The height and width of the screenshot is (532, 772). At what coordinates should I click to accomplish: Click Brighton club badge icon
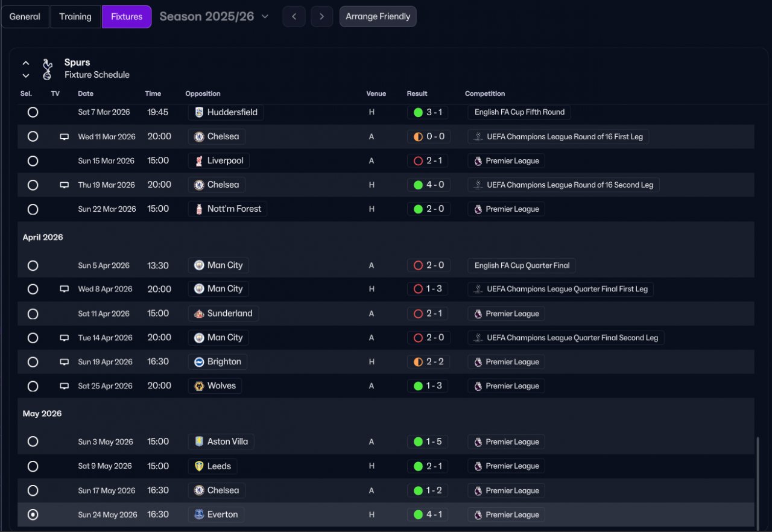[x=199, y=362]
